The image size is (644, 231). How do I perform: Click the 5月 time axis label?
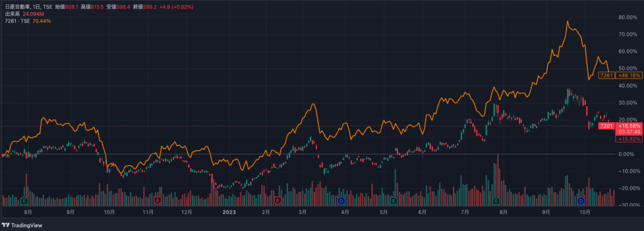click(383, 212)
